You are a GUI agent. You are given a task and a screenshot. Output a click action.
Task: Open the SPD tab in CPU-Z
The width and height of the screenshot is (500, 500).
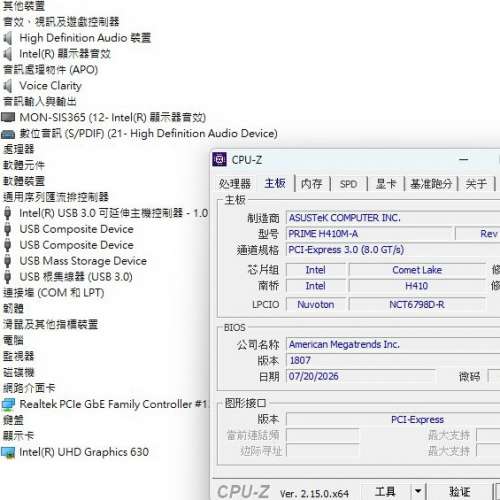[x=348, y=184]
